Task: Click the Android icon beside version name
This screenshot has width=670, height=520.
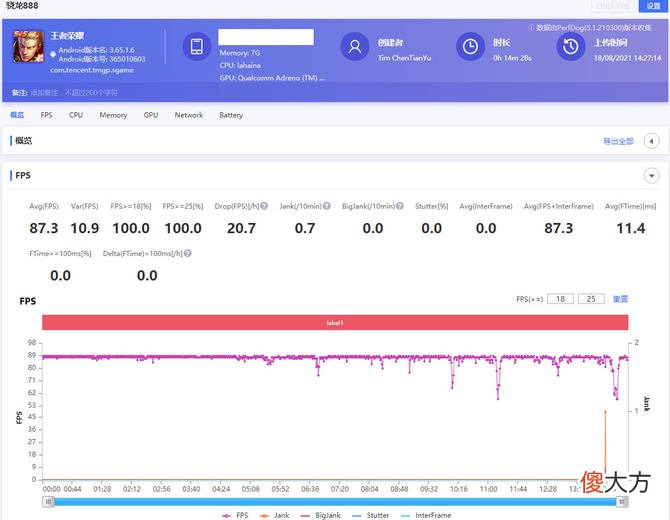Action: coord(53,54)
